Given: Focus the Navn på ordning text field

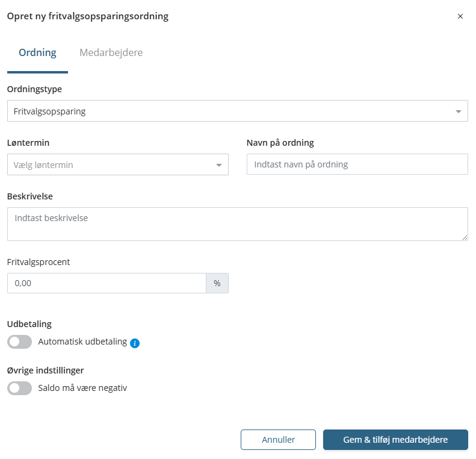Looking at the screenshot, I should (357, 164).
